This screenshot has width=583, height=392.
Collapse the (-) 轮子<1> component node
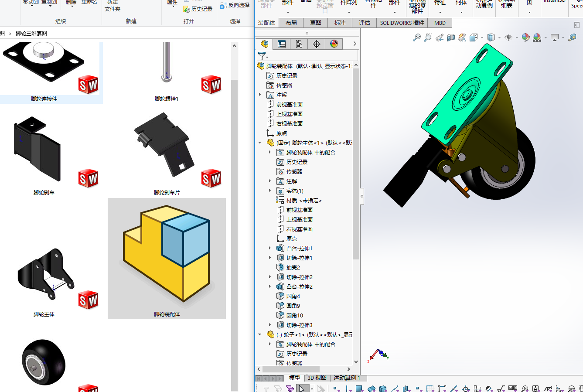pyautogui.click(x=260, y=334)
